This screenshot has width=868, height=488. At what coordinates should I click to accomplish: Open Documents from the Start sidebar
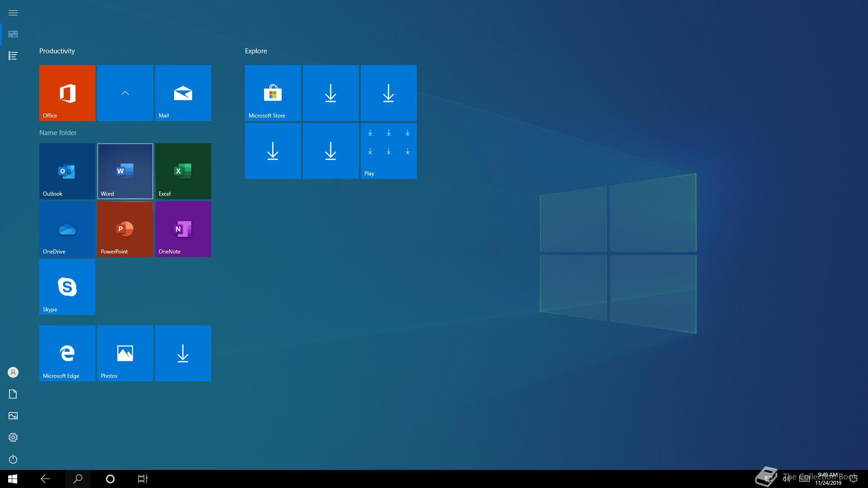13,394
